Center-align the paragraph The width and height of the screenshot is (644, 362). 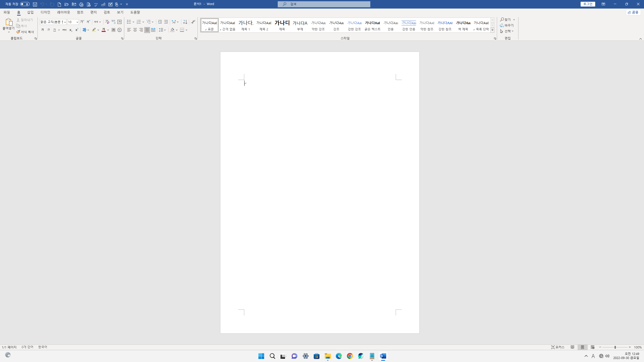(135, 30)
